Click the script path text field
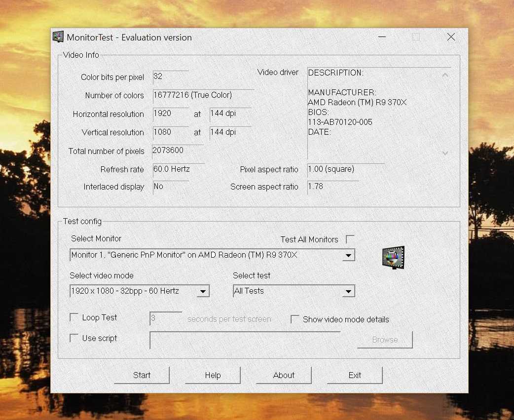The width and height of the screenshot is (514, 420). pyautogui.click(x=245, y=340)
